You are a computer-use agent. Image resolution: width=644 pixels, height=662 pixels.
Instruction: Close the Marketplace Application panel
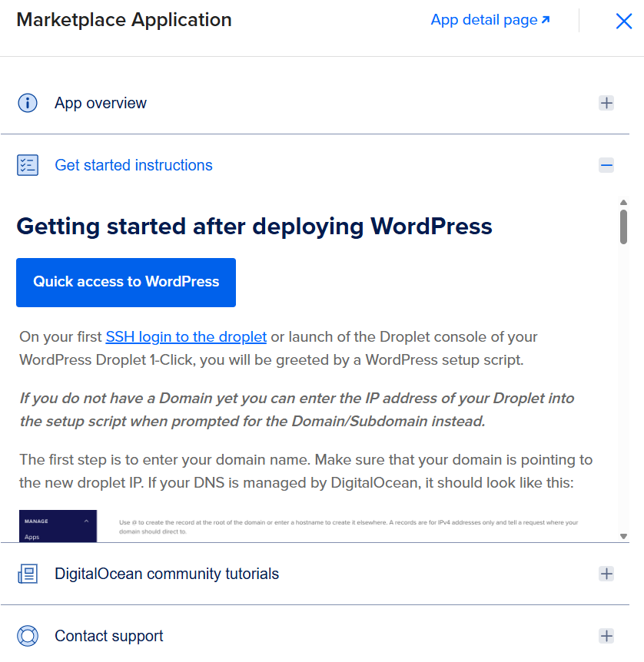624,21
